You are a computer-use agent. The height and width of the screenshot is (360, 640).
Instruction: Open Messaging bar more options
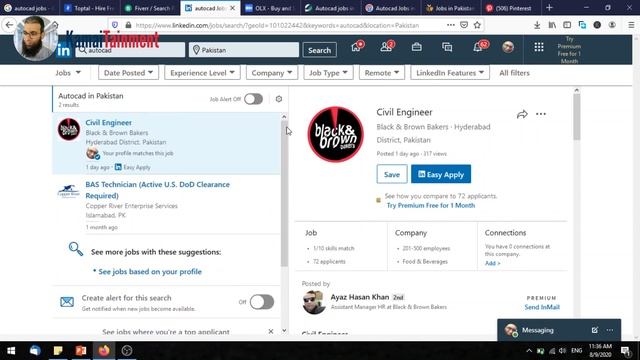(x=610, y=330)
